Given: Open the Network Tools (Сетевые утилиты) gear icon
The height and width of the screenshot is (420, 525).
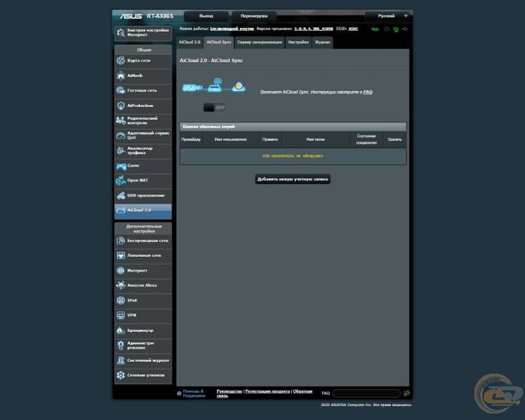Looking at the screenshot, I should coord(120,375).
